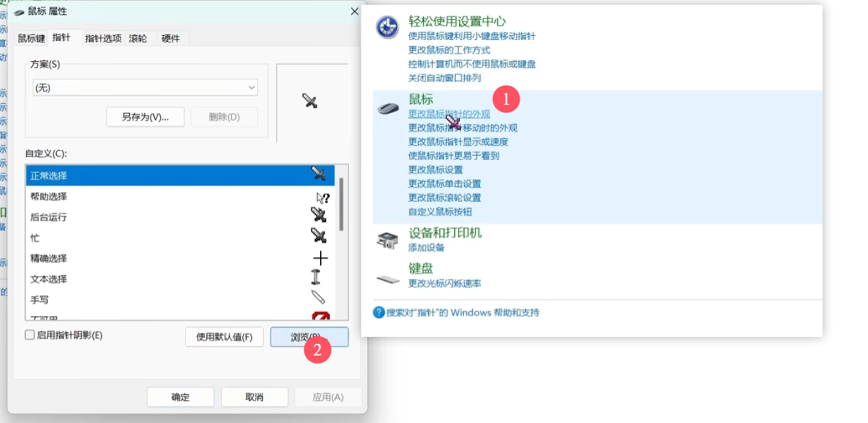Click the 取消 cancel button
Image resolution: width=868 pixels, height=423 pixels.
click(x=254, y=397)
